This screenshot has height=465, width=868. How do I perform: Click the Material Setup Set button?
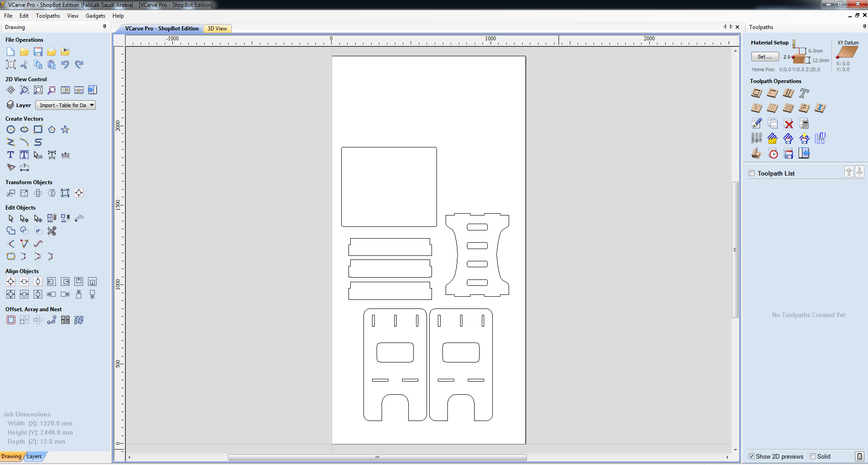point(765,57)
